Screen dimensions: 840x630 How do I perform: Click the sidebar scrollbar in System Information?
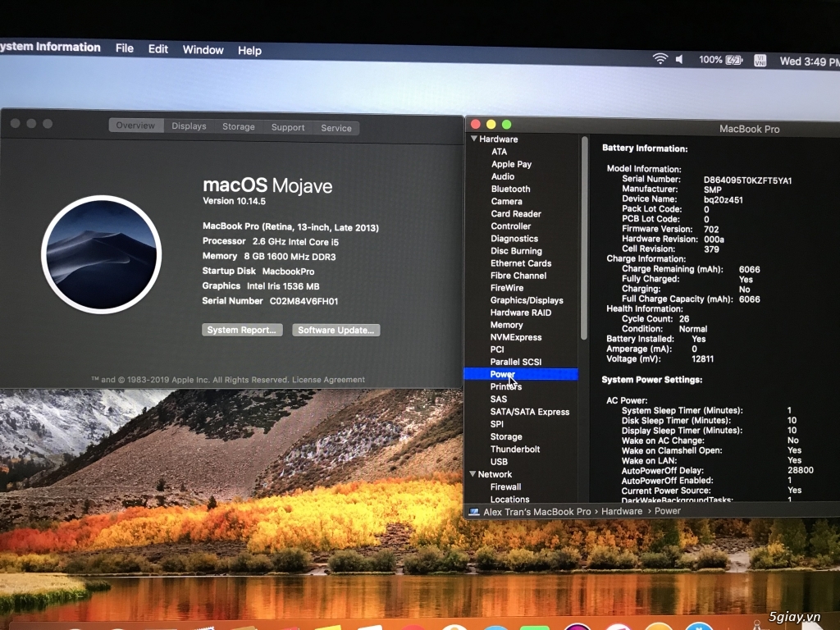pyautogui.click(x=584, y=239)
